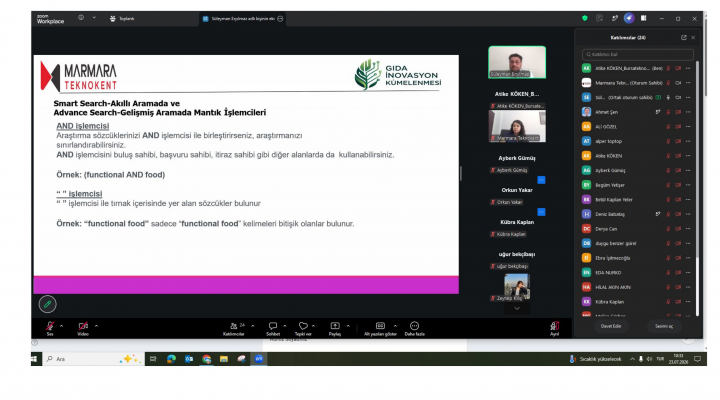Viewport: 720px width, 400px height.
Task: Pop out the participants panel
Action: click(x=684, y=38)
